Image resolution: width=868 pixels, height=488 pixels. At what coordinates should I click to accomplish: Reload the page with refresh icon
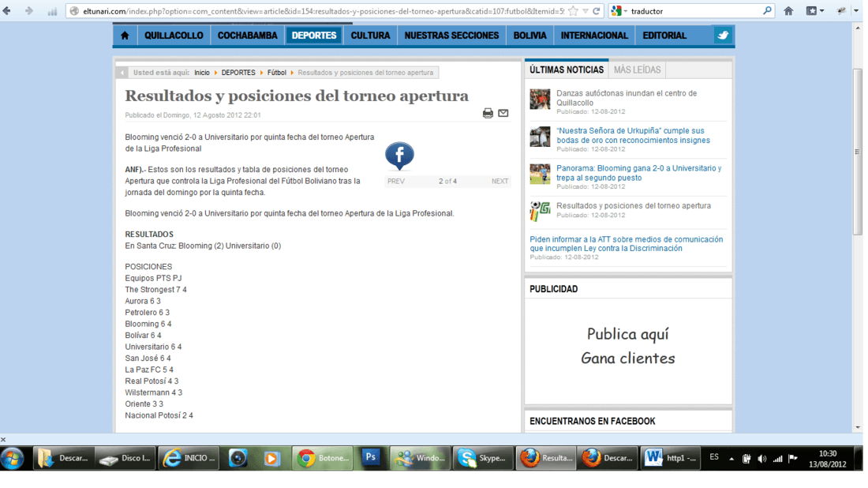(597, 10)
